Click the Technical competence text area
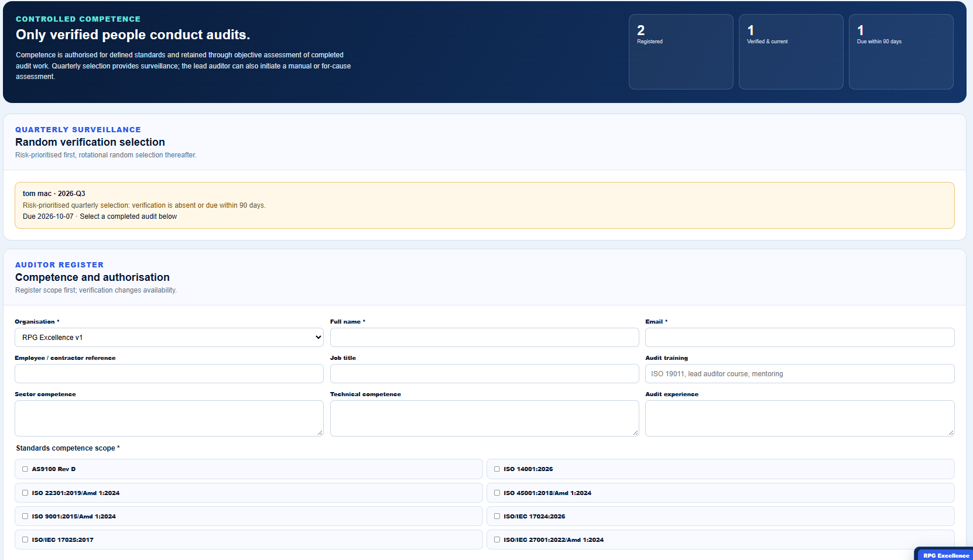 (x=485, y=418)
